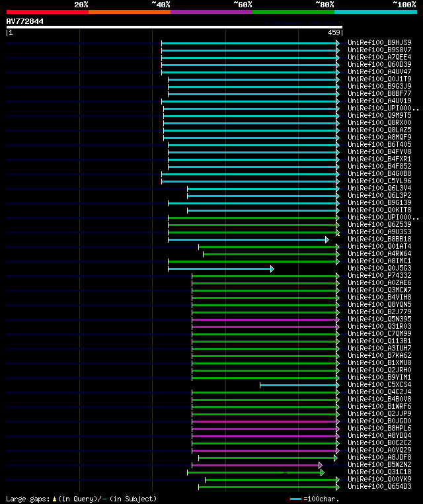This screenshot has height=504, width=423.
Task: Click the Large gaps legend text
Action: (81, 499)
